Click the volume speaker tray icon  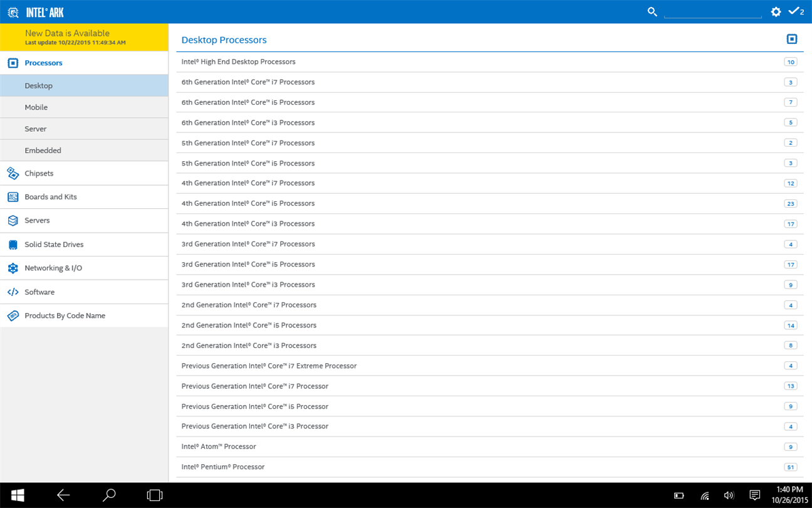point(729,495)
